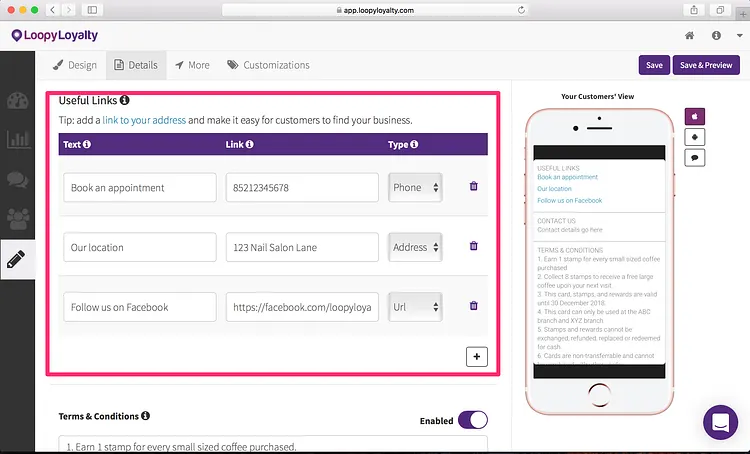Switch preview to Android device view

click(695, 137)
